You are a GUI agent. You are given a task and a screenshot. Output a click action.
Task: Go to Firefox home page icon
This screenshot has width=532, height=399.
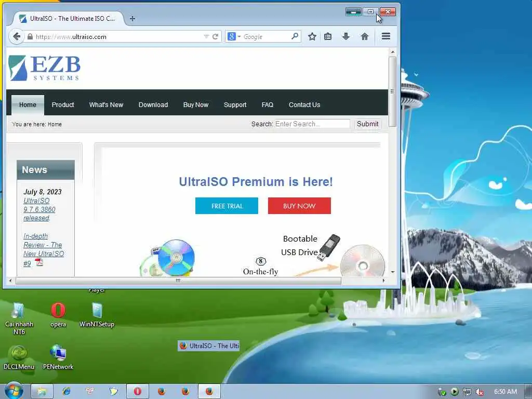(365, 37)
